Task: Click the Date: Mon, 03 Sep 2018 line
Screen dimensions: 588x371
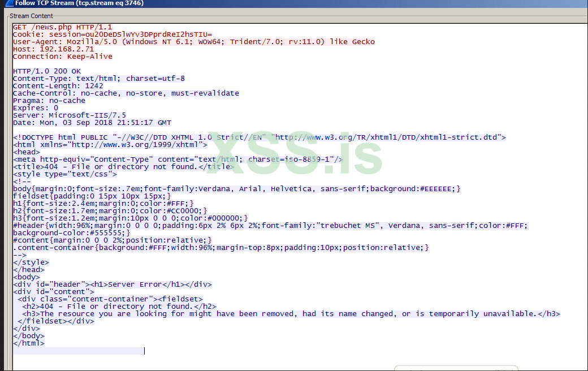Action: [92, 123]
